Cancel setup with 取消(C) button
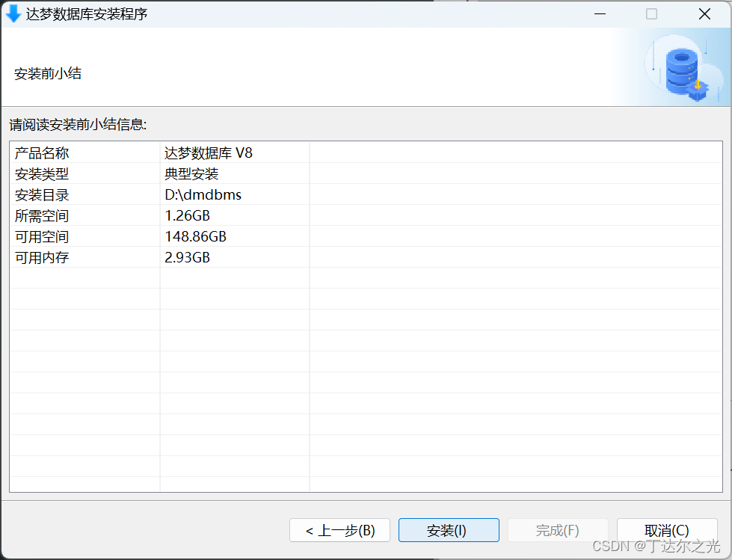The width and height of the screenshot is (732, 560). [x=667, y=530]
